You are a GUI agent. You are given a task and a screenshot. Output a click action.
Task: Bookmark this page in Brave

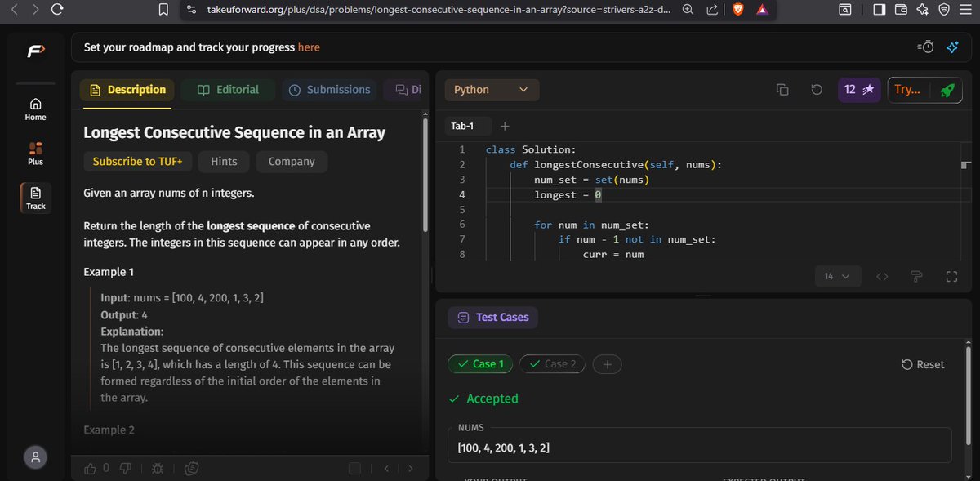point(163,10)
